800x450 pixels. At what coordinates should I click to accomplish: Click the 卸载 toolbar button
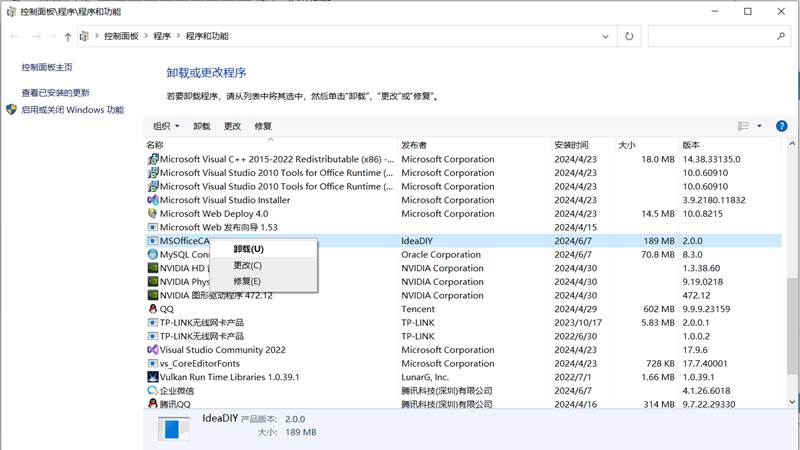202,126
